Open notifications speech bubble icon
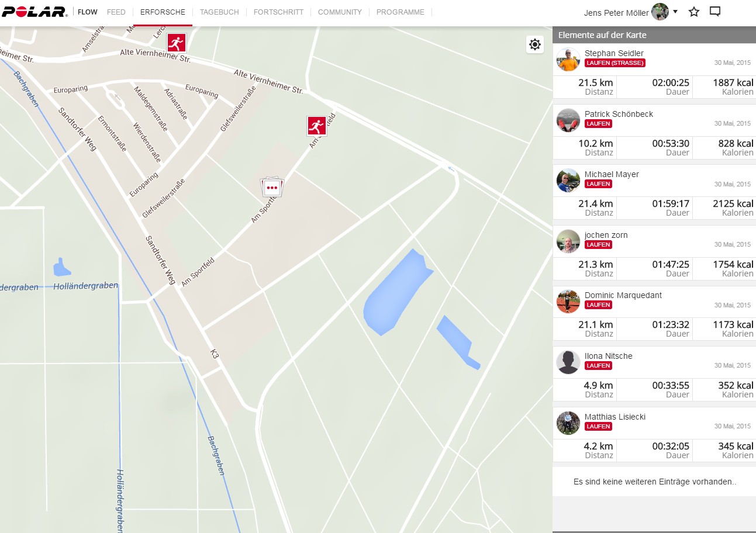This screenshot has height=533, width=756. tap(714, 12)
